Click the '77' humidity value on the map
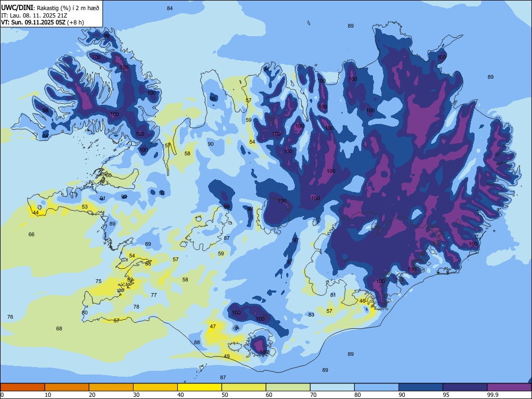 pyautogui.click(x=154, y=295)
